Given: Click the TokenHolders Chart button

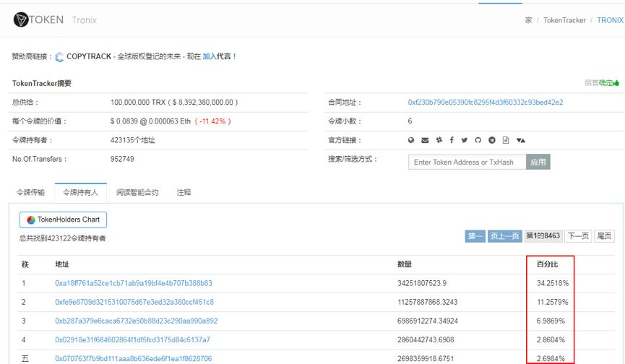Looking at the screenshot, I should [x=63, y=220].
